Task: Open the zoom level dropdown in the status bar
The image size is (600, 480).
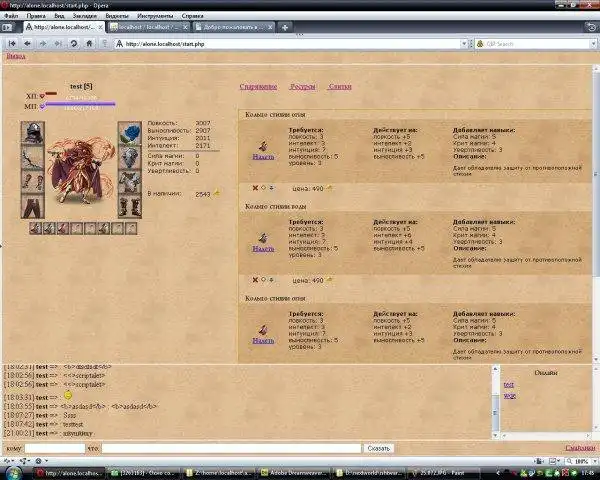Action: pos(595,462)
